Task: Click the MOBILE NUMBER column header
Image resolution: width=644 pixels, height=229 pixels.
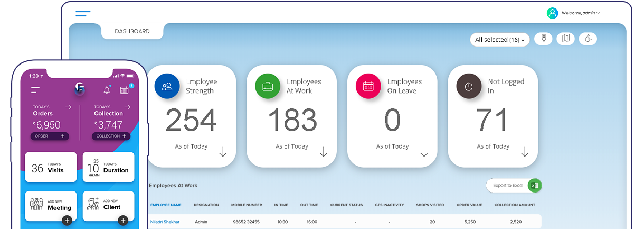Action: click(247, 205)
